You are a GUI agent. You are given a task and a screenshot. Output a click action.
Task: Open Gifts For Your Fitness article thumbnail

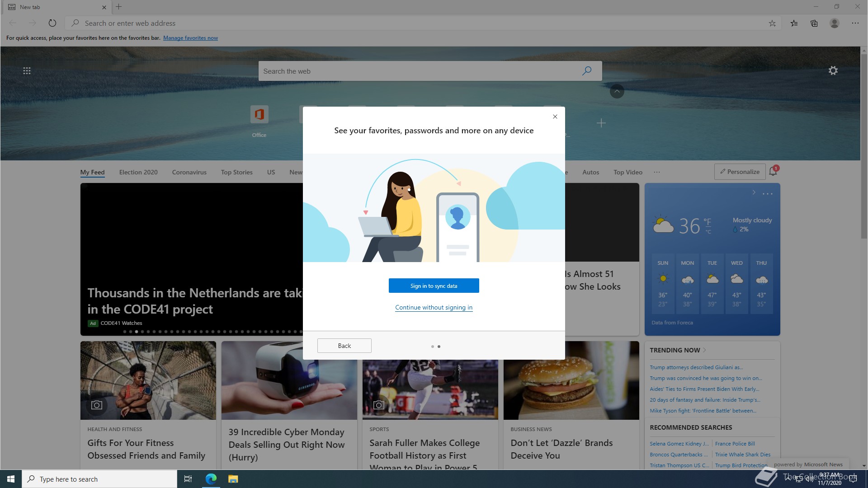[148, 380]
